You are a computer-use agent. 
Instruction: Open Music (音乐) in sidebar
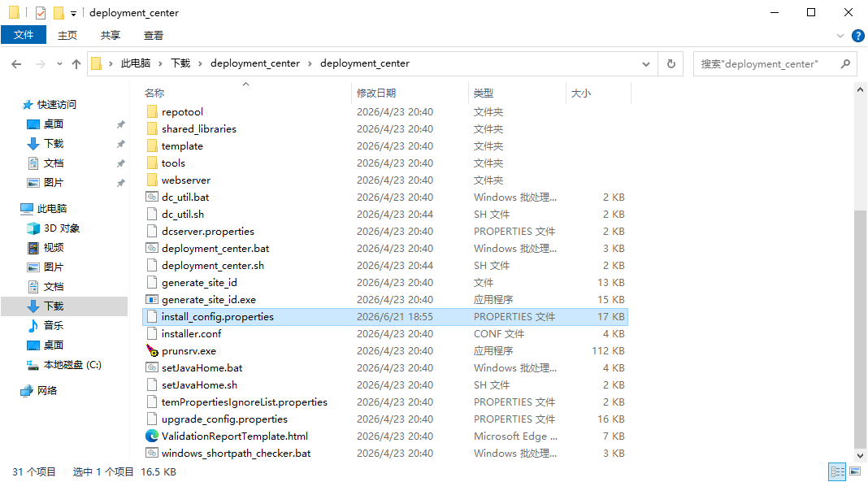(54, 325)
